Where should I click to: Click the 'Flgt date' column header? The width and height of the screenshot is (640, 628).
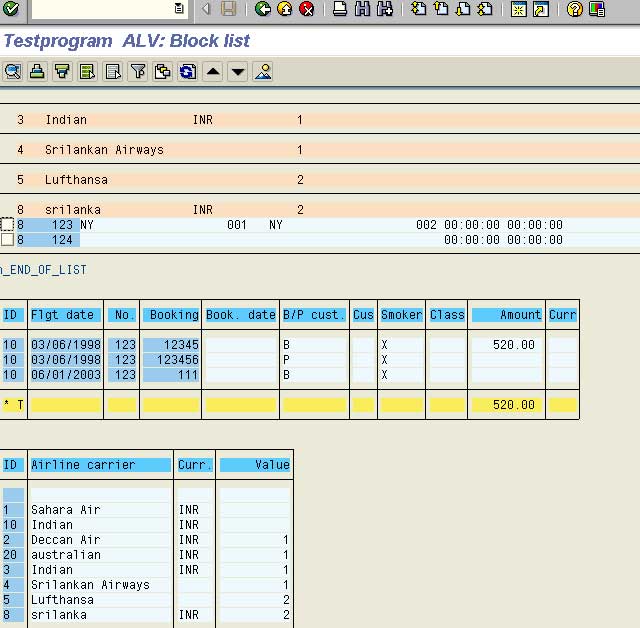click(65, 315)
